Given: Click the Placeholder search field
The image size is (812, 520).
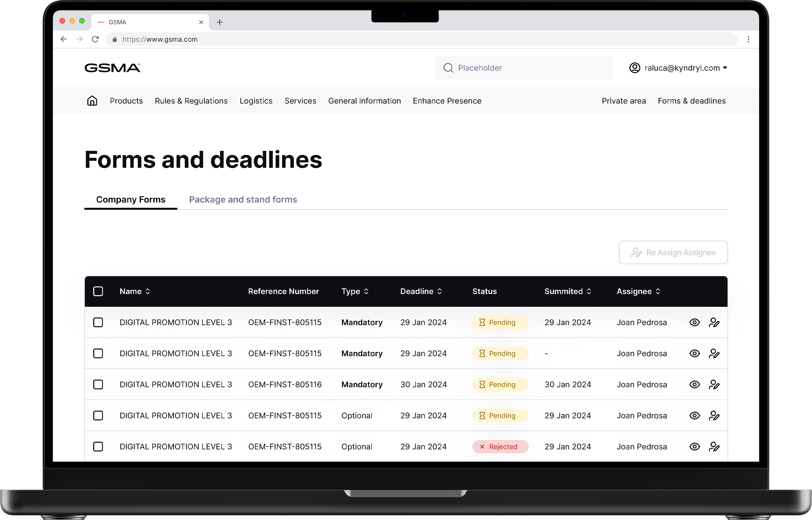Looking at the screenshot, I should [x=524, y=68].
